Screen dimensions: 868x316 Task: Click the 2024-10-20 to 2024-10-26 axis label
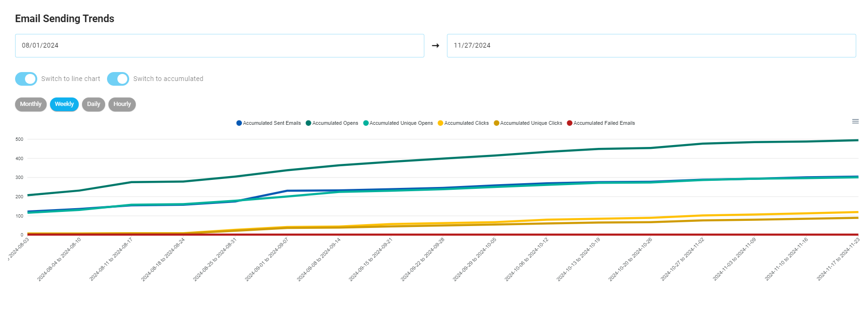point(630,259)
